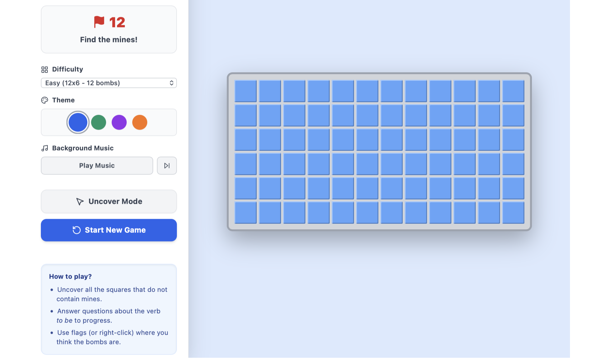Viewport: 589px width, 364px height.
Task: Toggle the Uncover Mode button
Action: coord(109,202)
